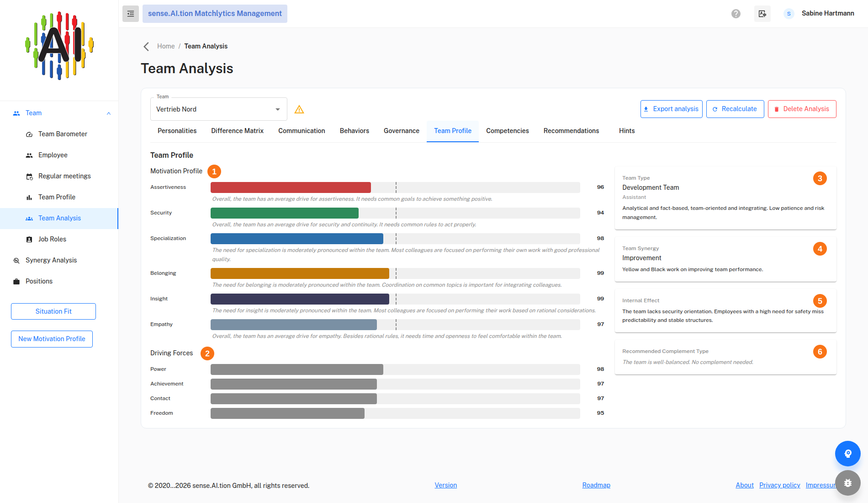Click the Delete Analysis button

tap(802, 109)
